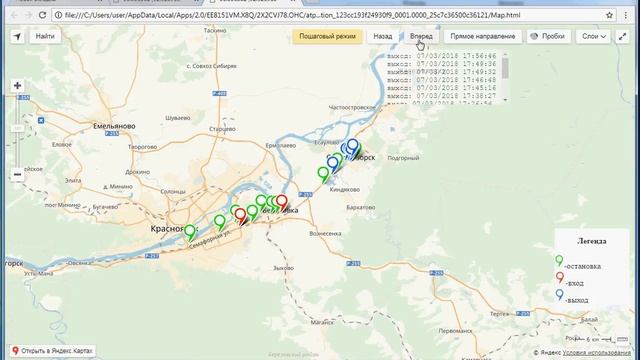The width and height of the screenshot is (640, 360).
Task: Click the log panel scrollbar thumb
Action: 505,68
